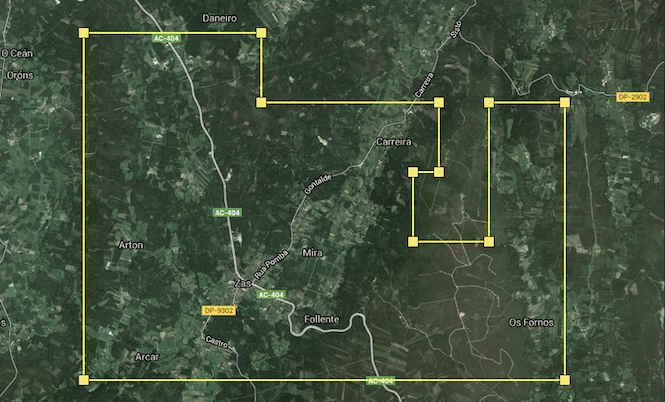Click the Os Fornos place label

point(530,323)
